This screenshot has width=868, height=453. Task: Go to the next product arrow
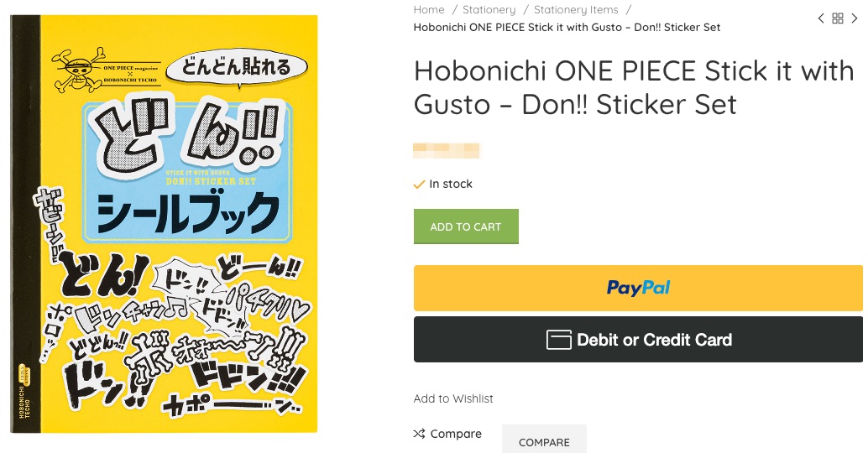coord(855,18)
